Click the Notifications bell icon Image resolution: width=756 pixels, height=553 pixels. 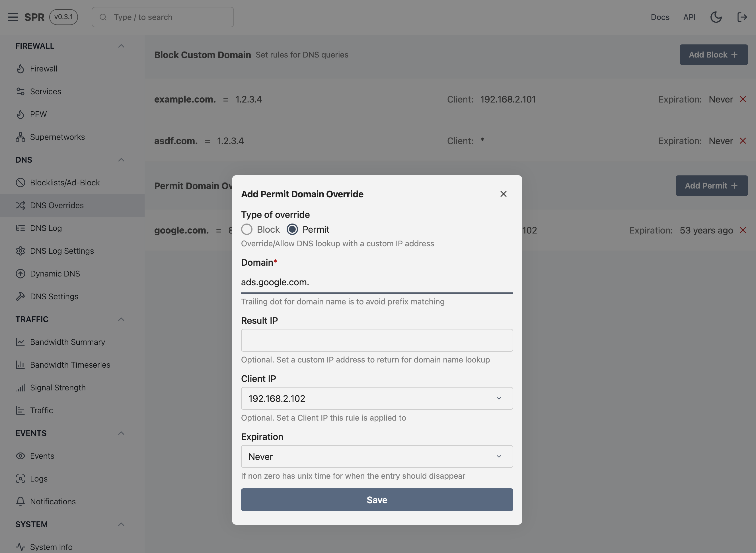click(20, 501)
